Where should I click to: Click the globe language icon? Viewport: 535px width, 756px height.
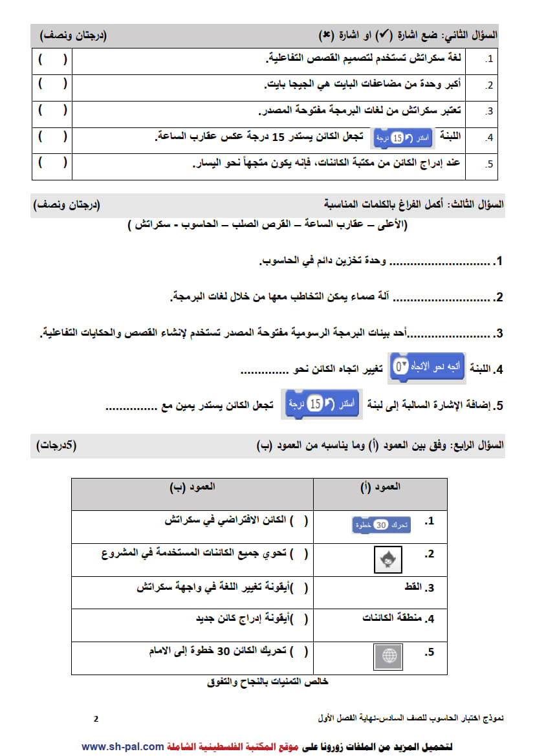(388, 656)
